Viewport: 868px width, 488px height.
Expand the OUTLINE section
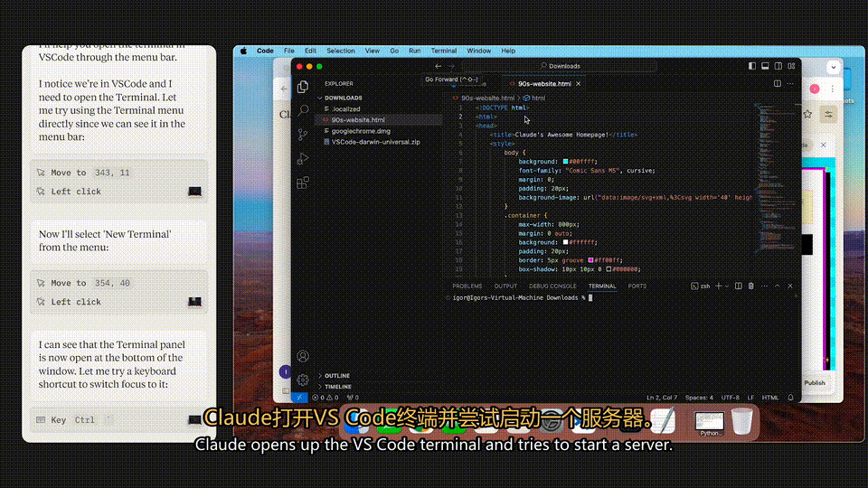pos(336,376)
